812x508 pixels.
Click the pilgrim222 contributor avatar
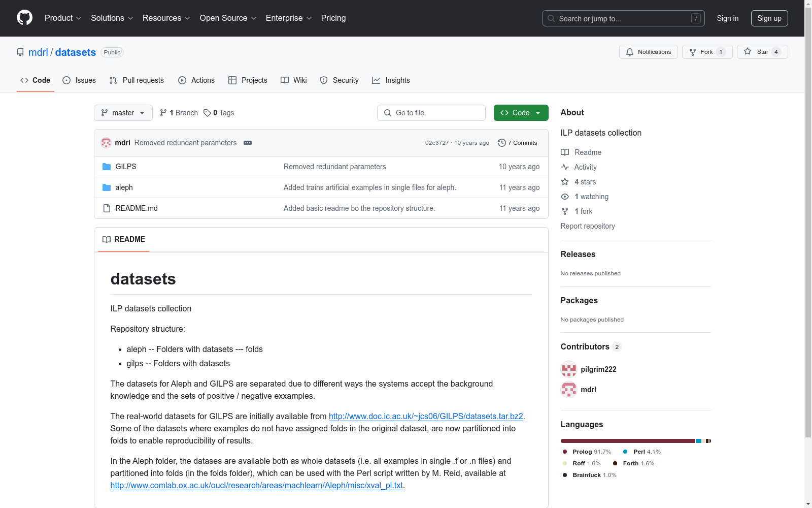(x=569, y=369)
